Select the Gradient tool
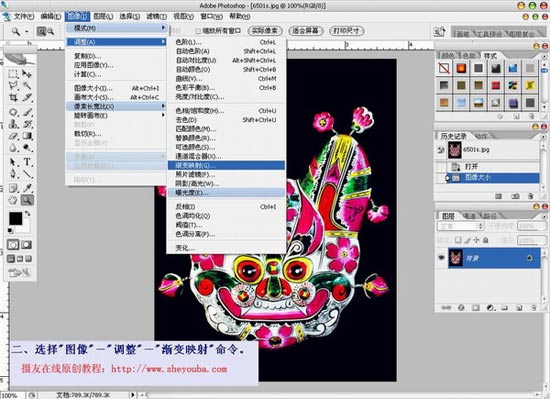Image resolution: width=550 pixels, height=399 pixels. pyautogui.click(x=28, y=136)
